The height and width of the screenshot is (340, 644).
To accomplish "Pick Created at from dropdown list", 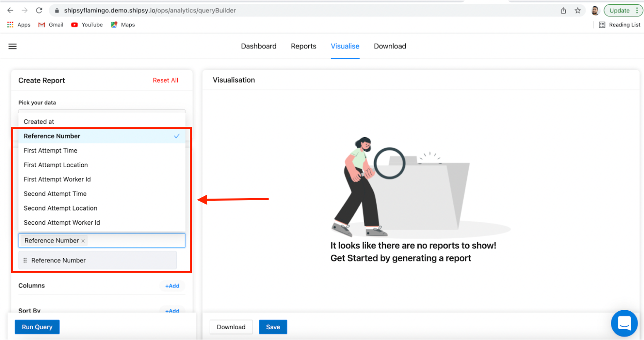I will (39, 121).
